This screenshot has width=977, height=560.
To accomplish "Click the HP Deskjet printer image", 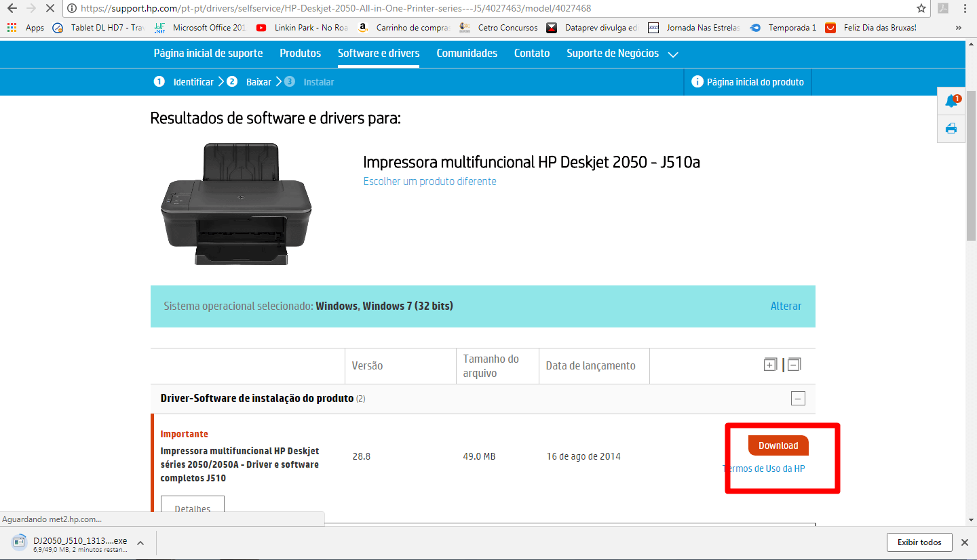I will 236,203.
